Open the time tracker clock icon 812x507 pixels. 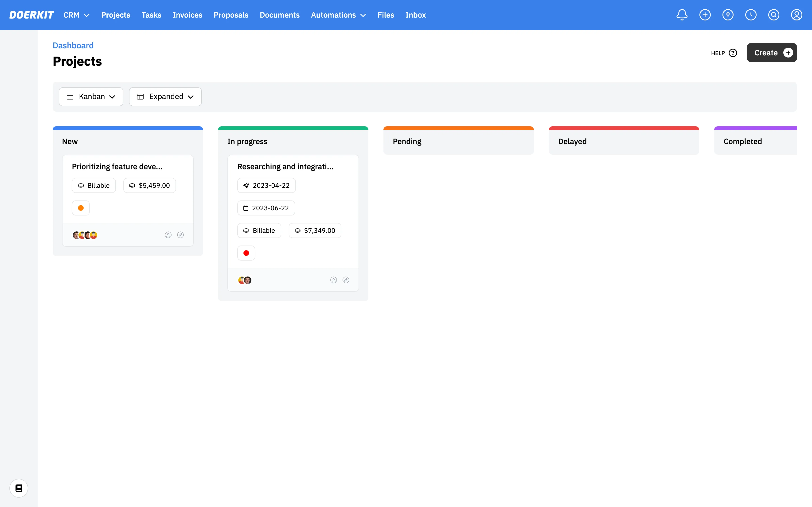coord(751,15)
